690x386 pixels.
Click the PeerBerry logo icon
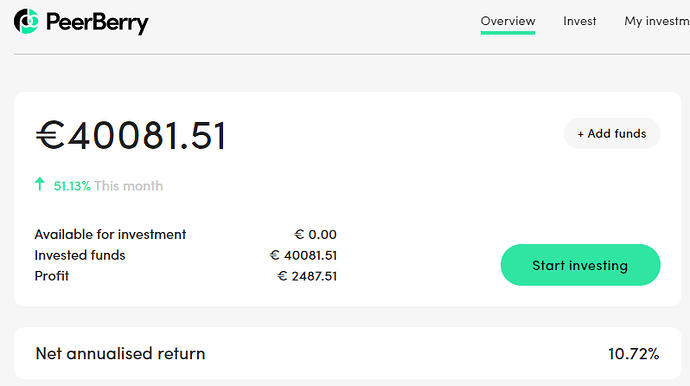26,21
